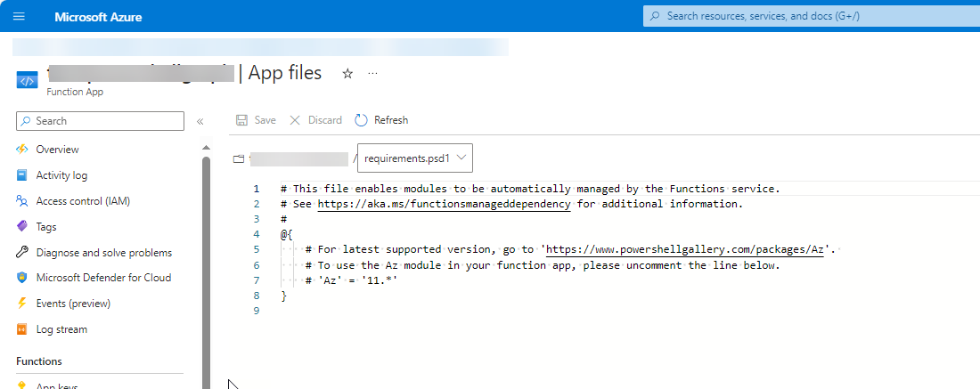Click the Function App code icon
This screenshot has height=389, width=980.
click(x=27, y=81)
